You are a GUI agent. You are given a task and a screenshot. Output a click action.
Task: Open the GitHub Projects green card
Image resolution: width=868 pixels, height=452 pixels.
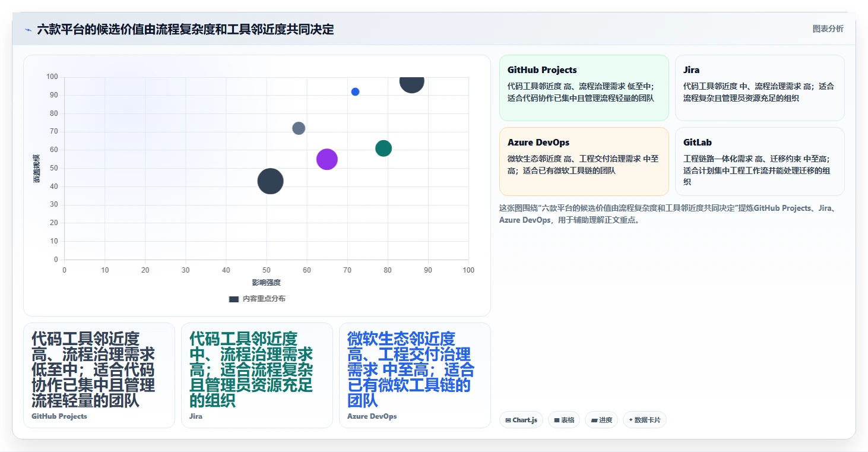(584, 88)
